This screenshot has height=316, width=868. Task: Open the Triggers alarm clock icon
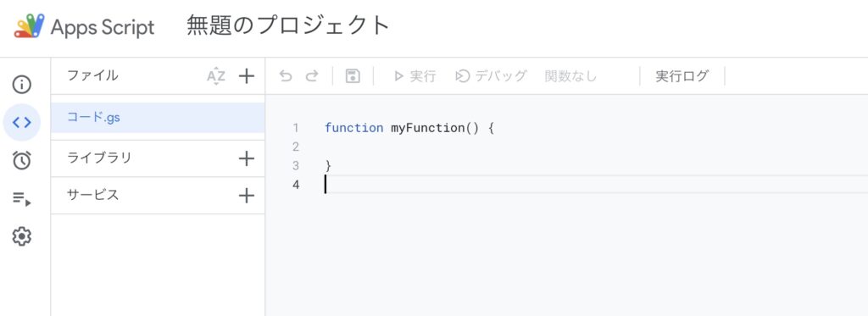[x=21, y=160]
